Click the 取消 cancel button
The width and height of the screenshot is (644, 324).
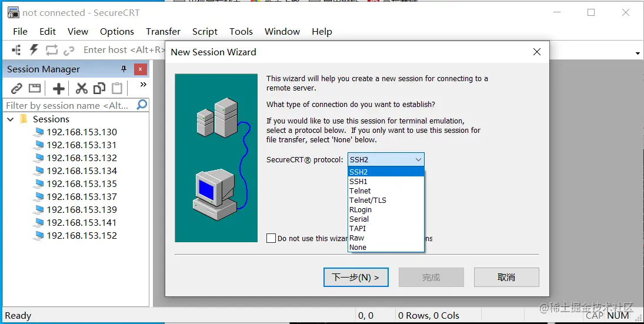point(506,277)
